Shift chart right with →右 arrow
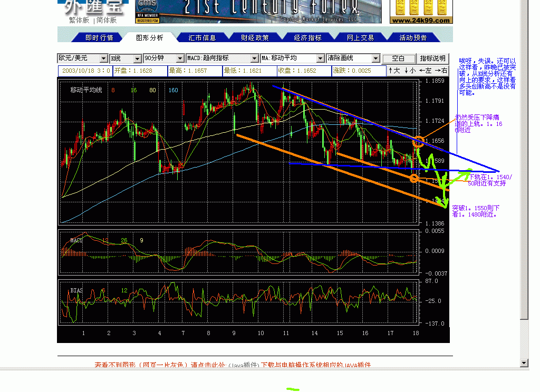This screenshot has height=392, width=540. point(441,71)
